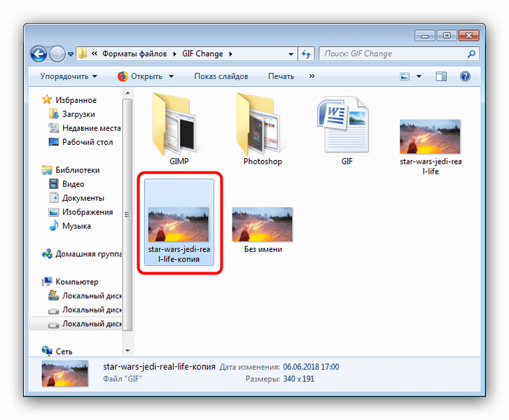Click modification date '06.06.2018 17:00'
The height and width of the screenshot is (420, 509).
(311, 367)
